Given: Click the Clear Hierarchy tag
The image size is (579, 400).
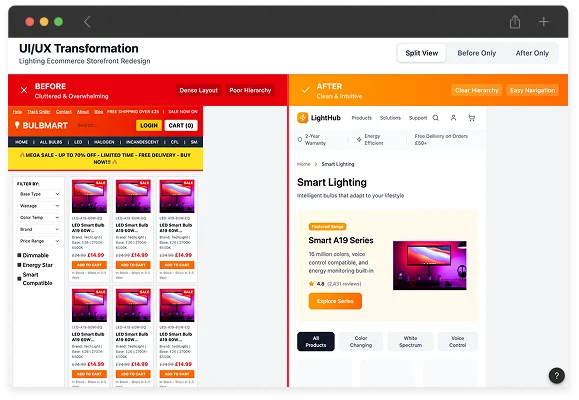Looking at the screenshot, I should [476, 90].
